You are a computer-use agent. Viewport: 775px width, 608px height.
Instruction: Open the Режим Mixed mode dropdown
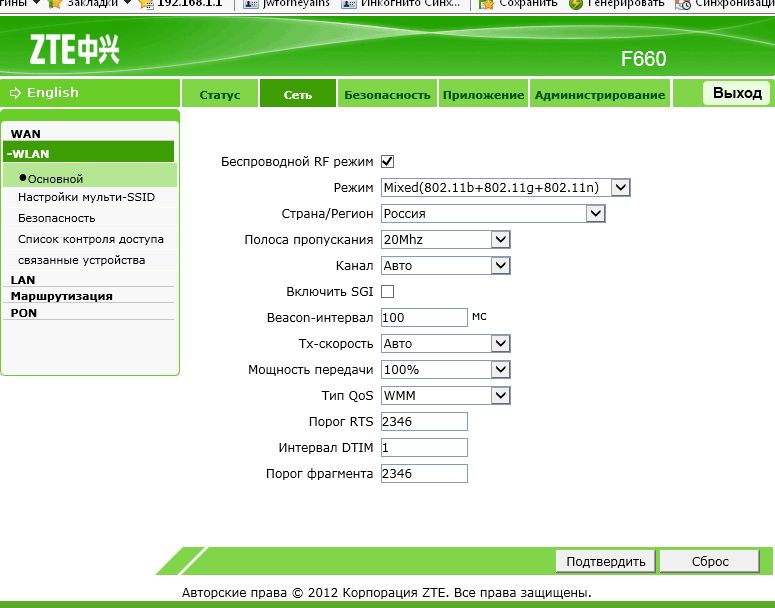click(506, 188)
